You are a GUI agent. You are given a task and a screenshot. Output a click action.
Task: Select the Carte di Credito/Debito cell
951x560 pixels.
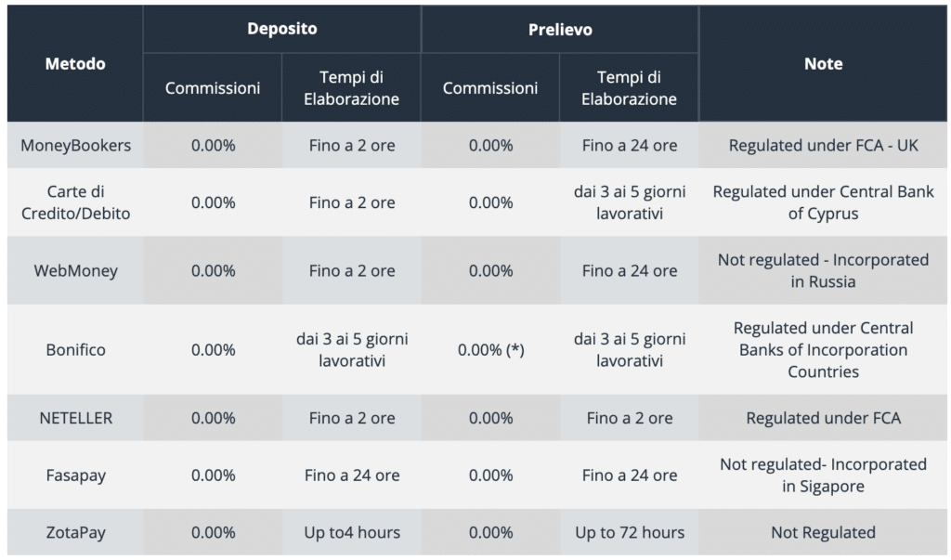pos(75,202)
